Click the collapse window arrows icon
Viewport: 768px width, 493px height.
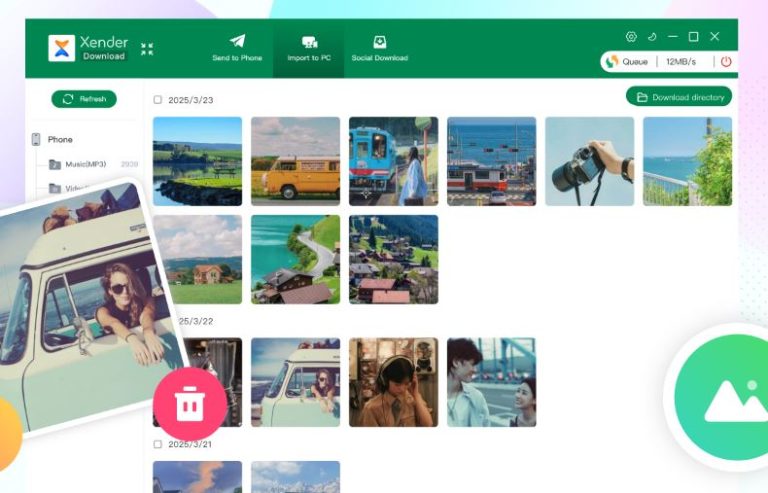coord(147,49)
